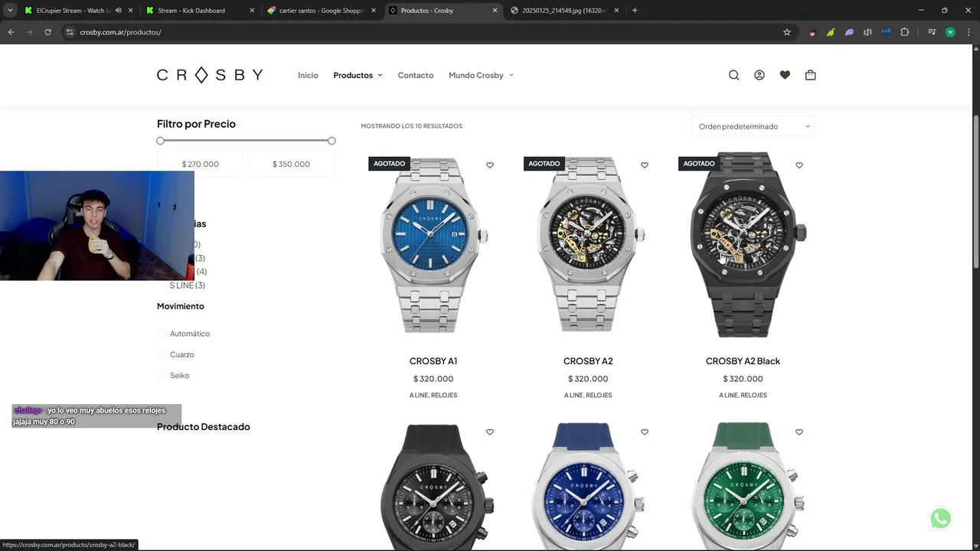Viewport: 980px width, 551px height.
Task: Open CROSBY A2 Black product title
Action: coord(743,361)
